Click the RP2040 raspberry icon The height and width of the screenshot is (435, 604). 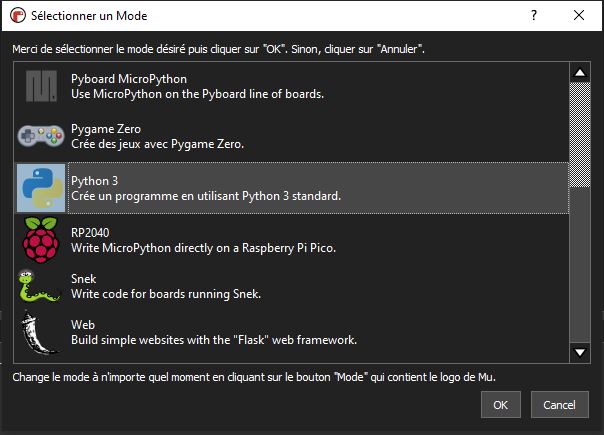[41, 240]
